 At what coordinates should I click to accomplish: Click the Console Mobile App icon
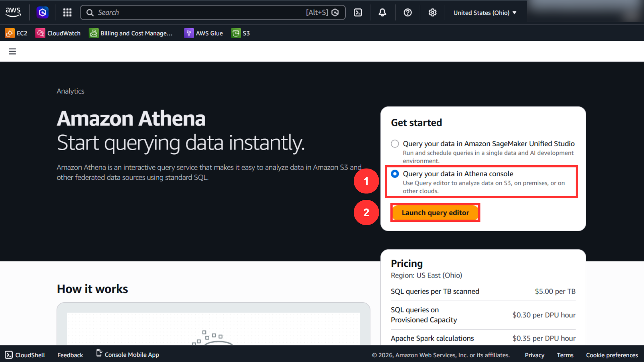point(99,353)
